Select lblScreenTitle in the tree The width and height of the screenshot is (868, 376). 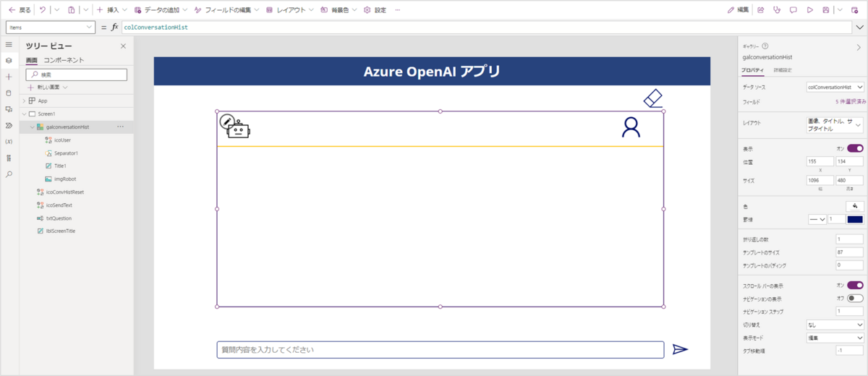[61, 231]
